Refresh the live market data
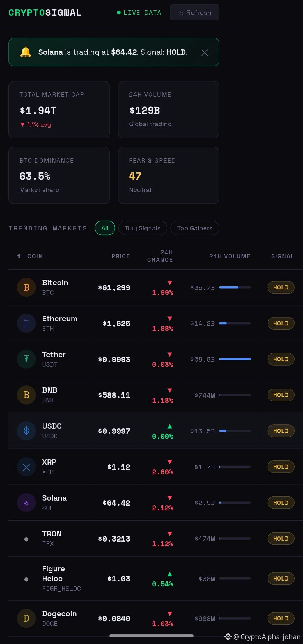Screen dimensions: 303x644 (x=194, y=13)
